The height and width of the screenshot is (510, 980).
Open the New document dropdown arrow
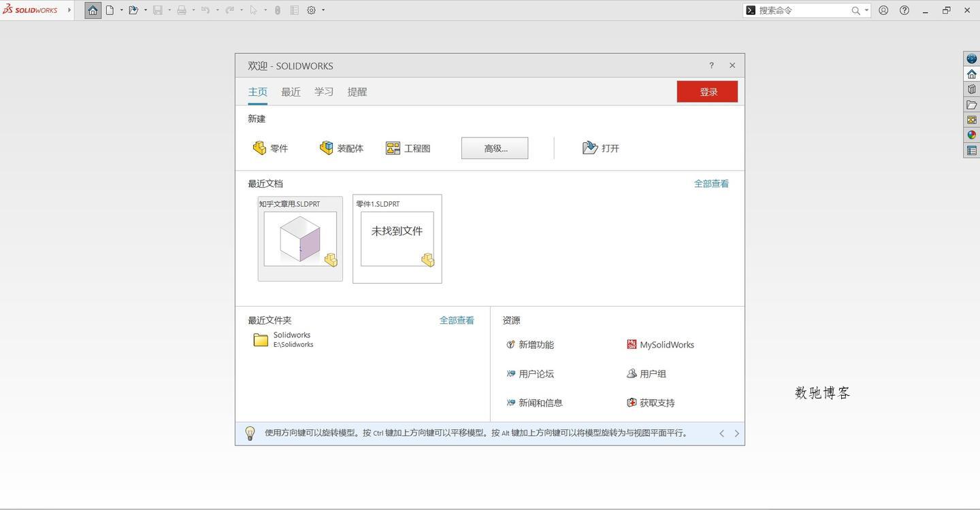[x=122, y=10]
